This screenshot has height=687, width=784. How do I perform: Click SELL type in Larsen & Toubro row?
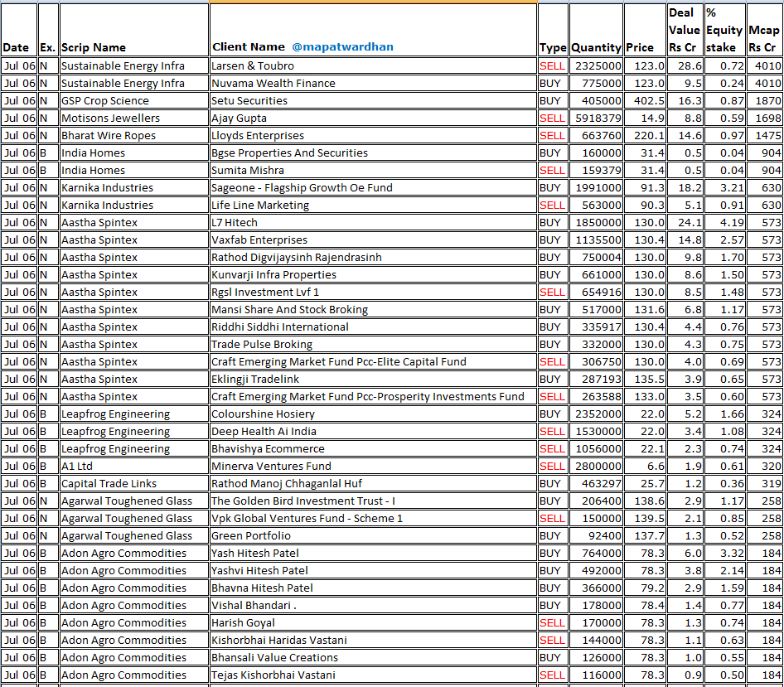point(553,66)
